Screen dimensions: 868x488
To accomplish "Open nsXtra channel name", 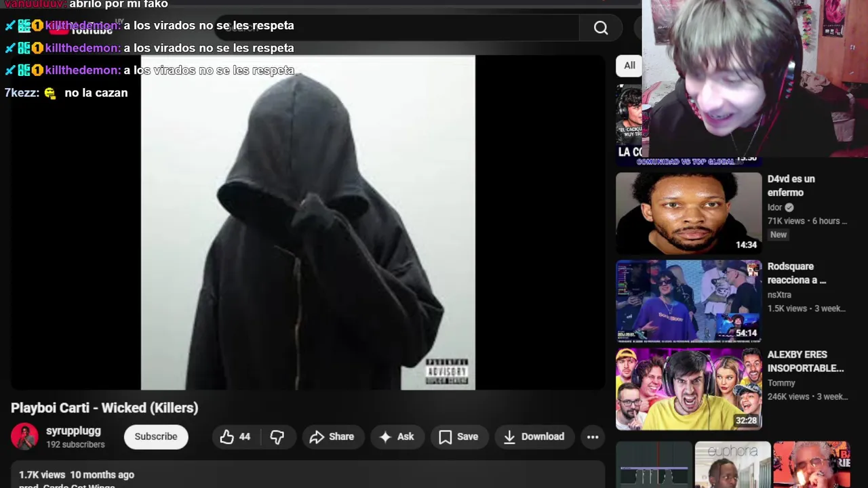I will coord(779,295).
